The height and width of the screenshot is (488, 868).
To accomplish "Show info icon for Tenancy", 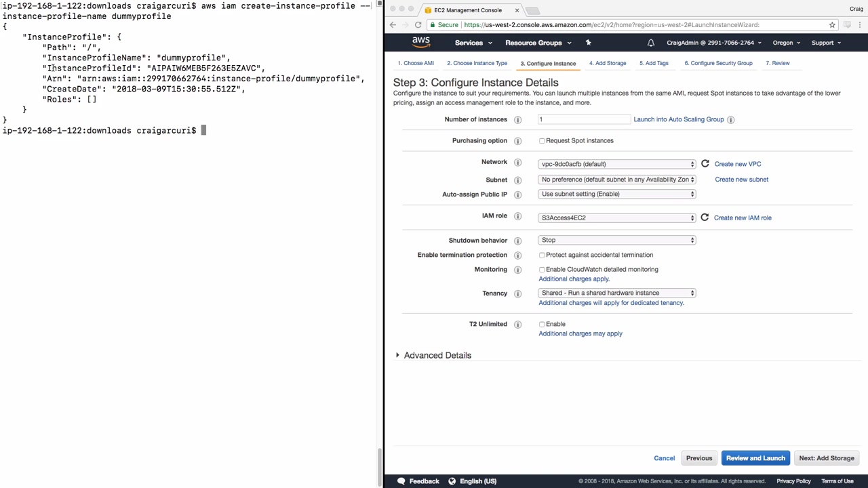I will [517, 293].
